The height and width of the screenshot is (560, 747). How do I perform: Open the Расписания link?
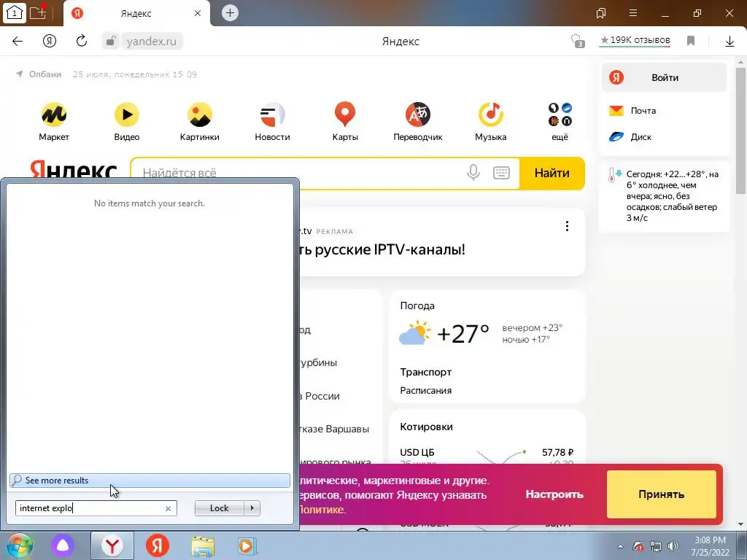coord(425,391)
